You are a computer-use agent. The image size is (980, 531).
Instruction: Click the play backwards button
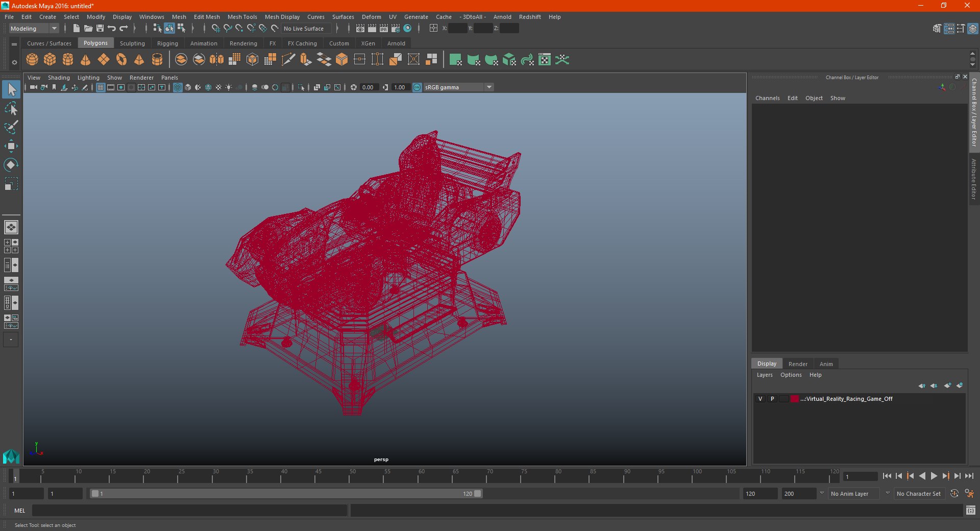[x=922, y=476]
